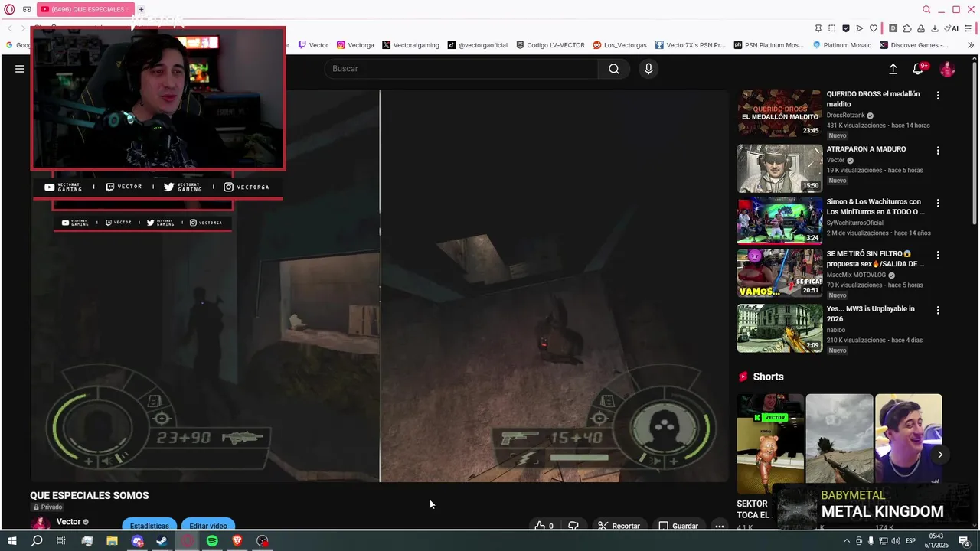This screenshot has height=551, width=980.
Task: Open File Explorer from the taskbar
Action: pyautogui.click(x=112, y=541)
